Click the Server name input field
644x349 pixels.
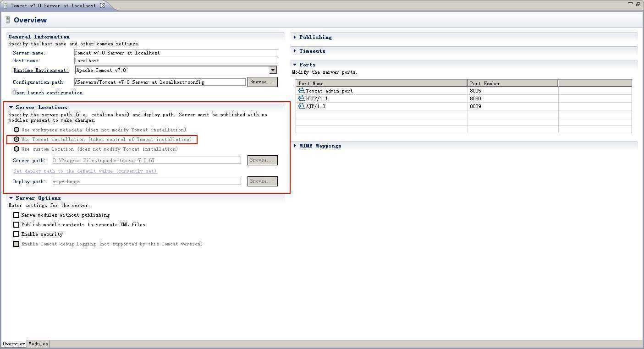point(176,53)
